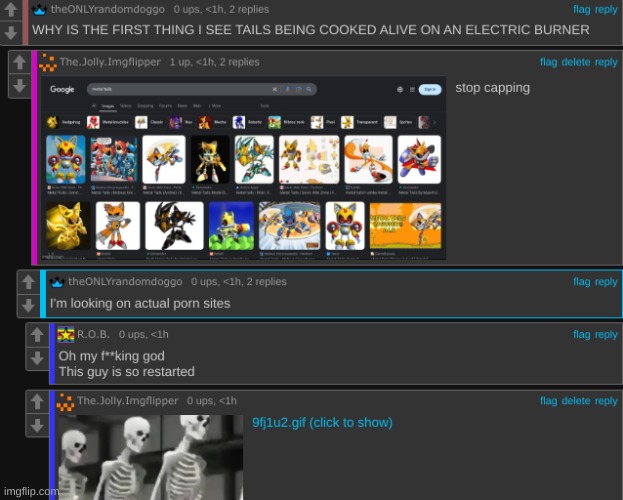The height and width of the screenshot is (500, 623).
Task: Reply to the skeleton gif comment
Action: [x=606, y=401]
